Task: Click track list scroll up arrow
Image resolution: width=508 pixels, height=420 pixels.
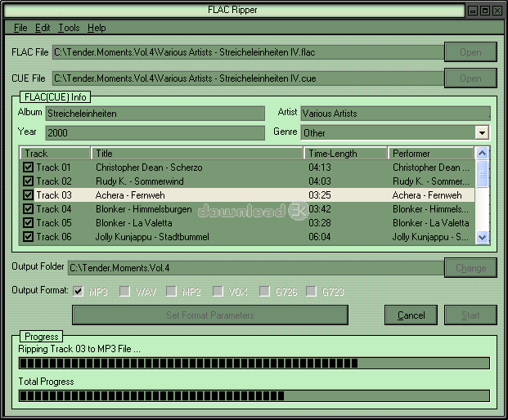Action: [x=482, y=153]
